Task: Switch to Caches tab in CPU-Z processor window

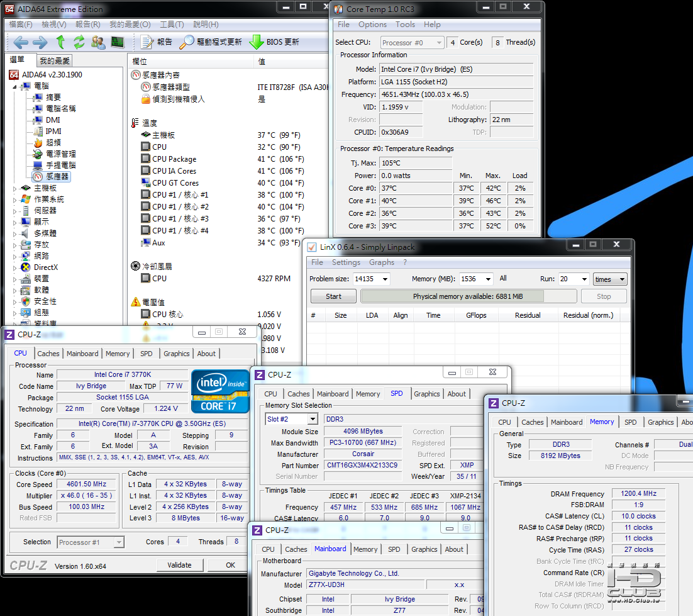Action: (48, 354)
